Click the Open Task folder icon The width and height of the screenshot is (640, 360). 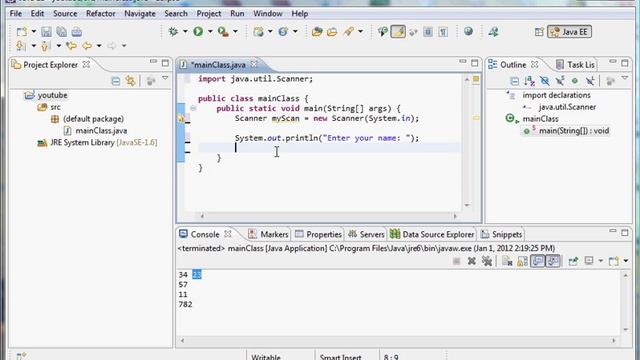(332, 31)
